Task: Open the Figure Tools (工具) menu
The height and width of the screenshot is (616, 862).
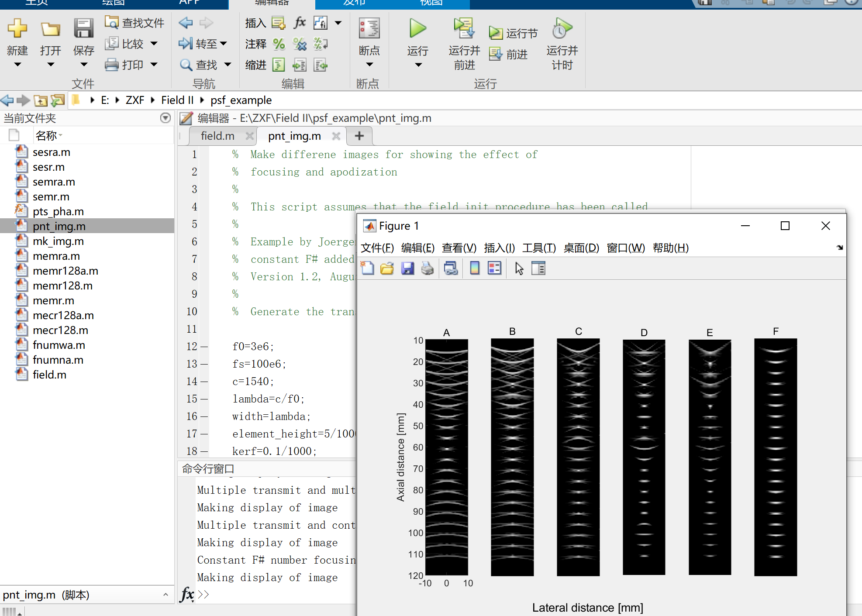Action: (539, 248)
